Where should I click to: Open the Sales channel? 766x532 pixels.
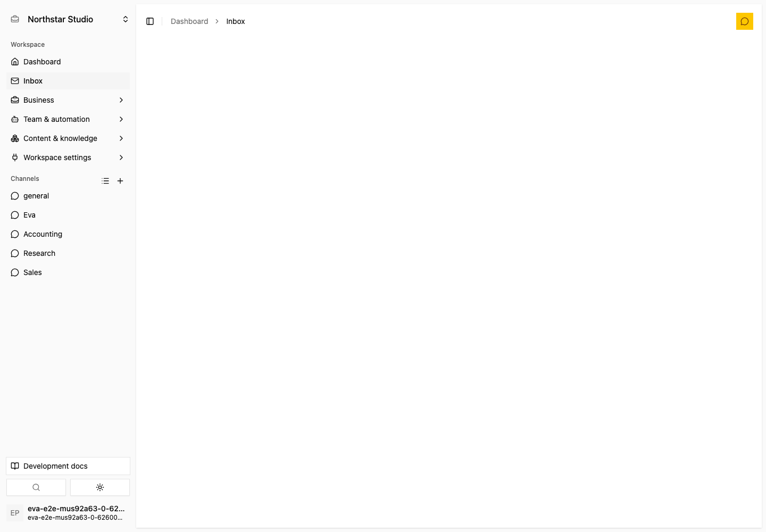68,272
